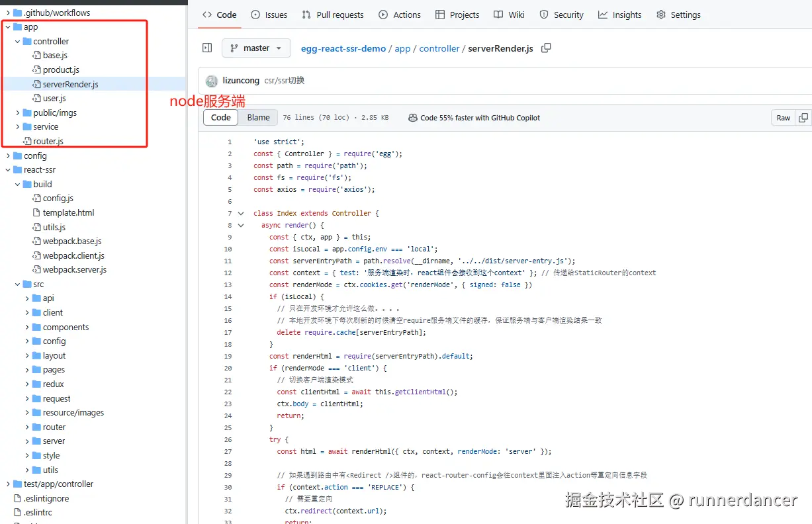
Task: Open the controller breadcrumb link
Action: click(x=439, y=48)
